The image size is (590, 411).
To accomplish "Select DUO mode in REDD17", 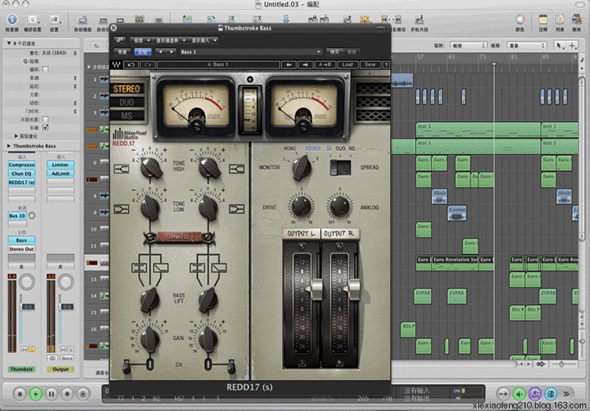I will point(127,102).
